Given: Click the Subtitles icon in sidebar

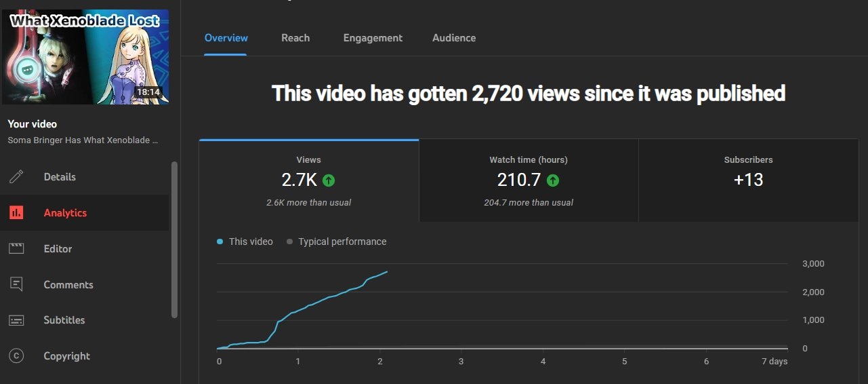Looking at the screenshot, I should coord(16,320).
